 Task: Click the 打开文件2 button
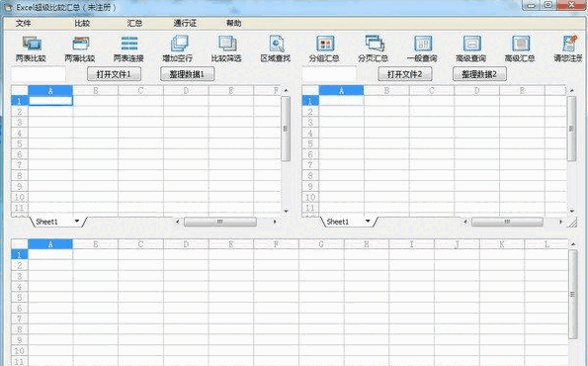tap(405, 74)
